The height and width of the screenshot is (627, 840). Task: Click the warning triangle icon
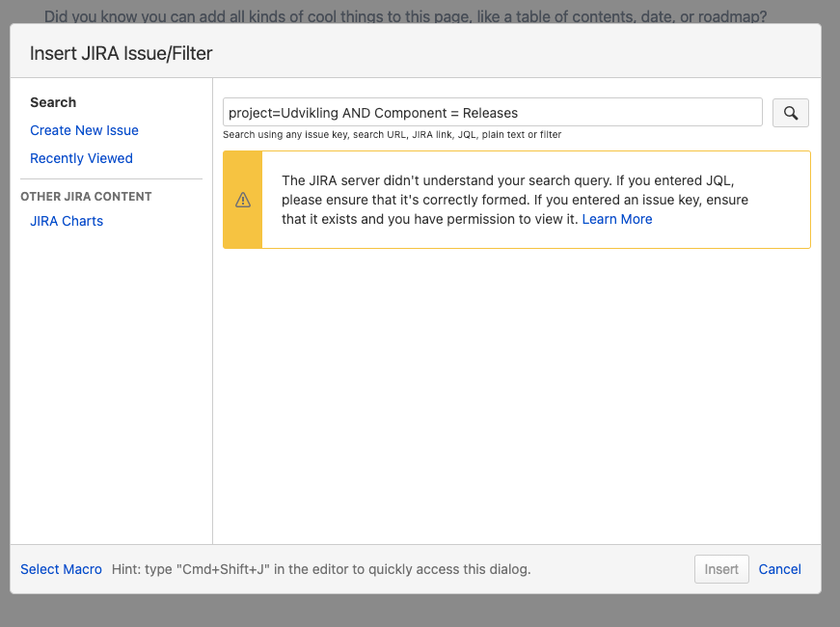tap(243, 200)
